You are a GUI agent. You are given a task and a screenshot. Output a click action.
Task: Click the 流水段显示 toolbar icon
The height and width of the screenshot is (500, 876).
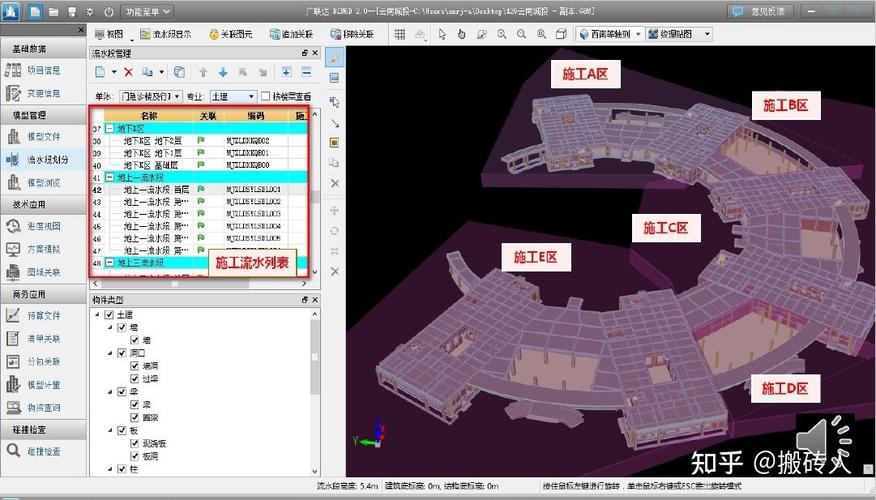click(145, 33)
